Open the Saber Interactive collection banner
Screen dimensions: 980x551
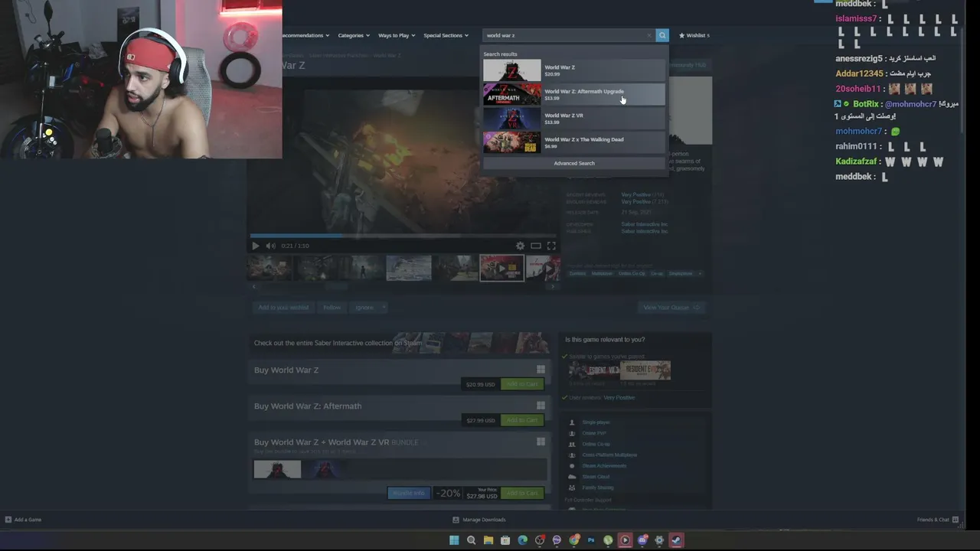point(399,343)
